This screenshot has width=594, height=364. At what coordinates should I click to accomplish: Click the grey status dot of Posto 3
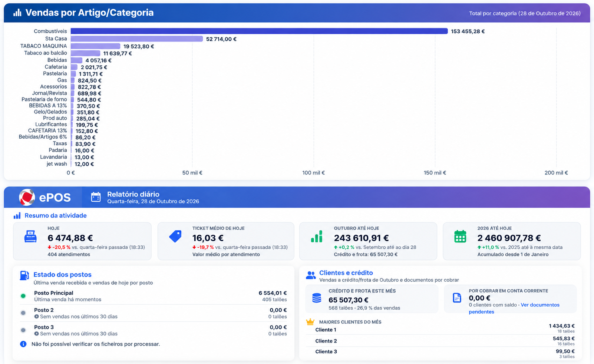(x=23, y=330)
